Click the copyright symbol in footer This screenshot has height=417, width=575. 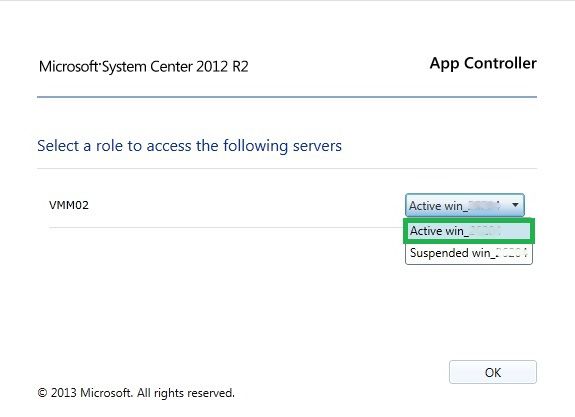[43, 393]
